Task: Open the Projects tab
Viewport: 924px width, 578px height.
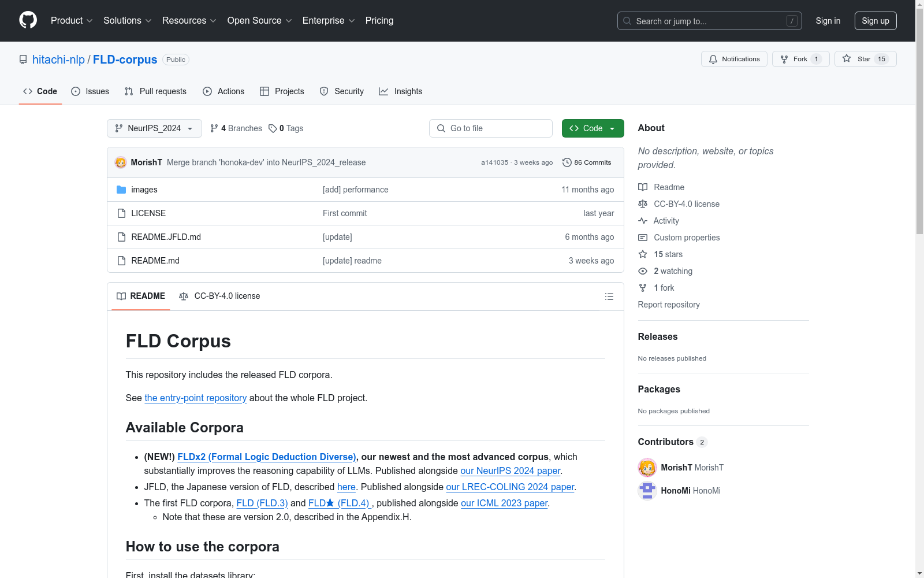Action: [x=282, y=91]
